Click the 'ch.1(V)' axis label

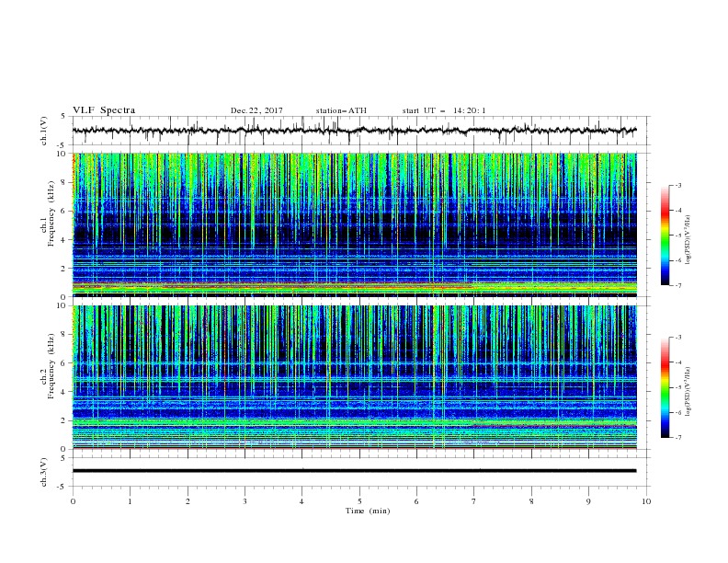(44, 131)
